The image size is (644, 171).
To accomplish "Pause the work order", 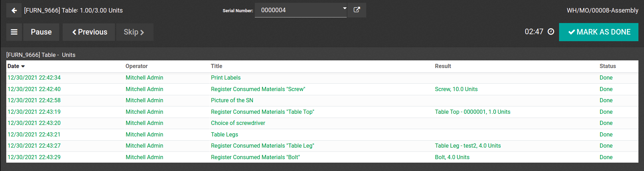I will 41,32.
